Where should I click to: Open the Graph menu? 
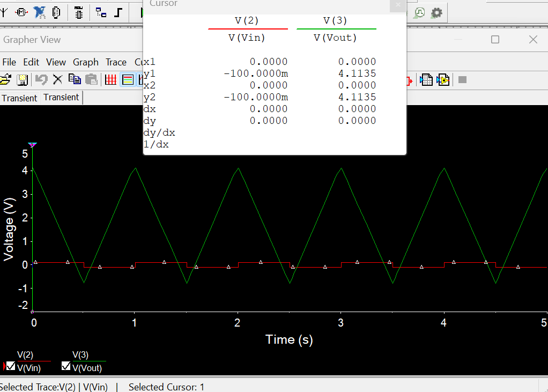(85, 62)
